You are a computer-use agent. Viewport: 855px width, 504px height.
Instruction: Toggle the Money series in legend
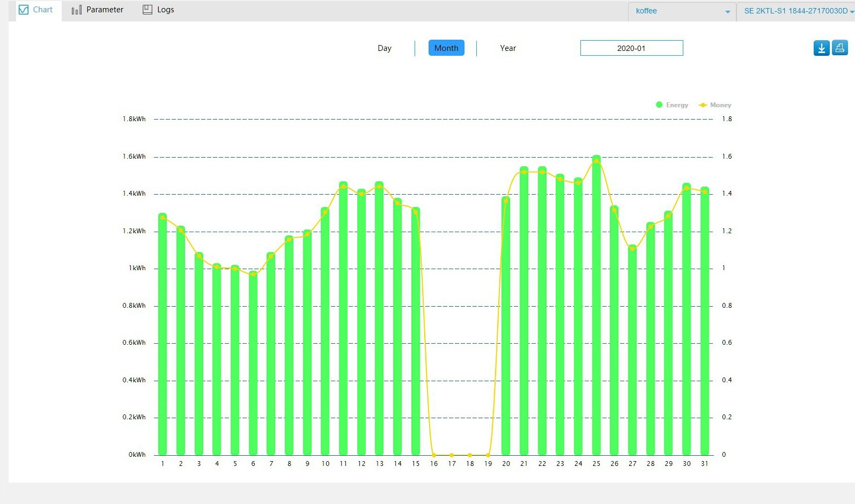coord(714,105)
